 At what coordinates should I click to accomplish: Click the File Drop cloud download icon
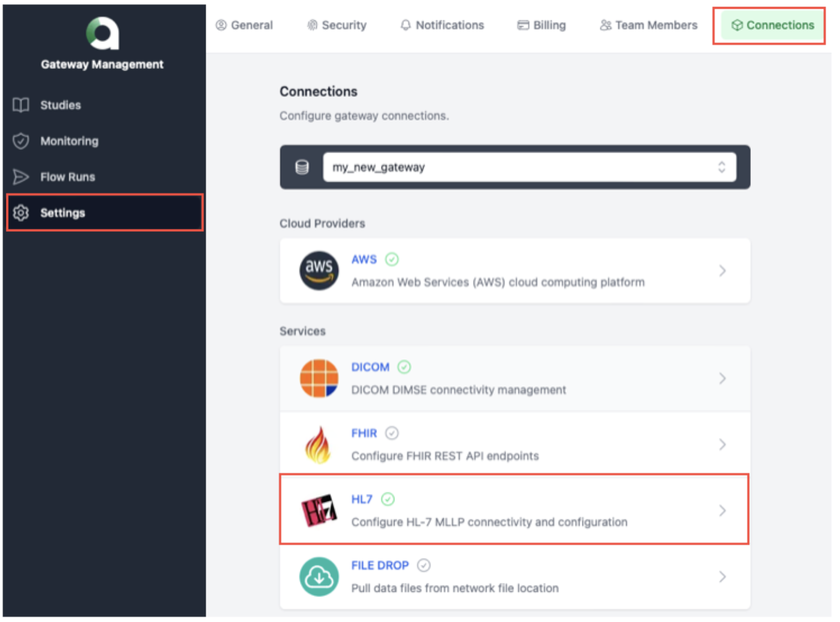point(319,577)
